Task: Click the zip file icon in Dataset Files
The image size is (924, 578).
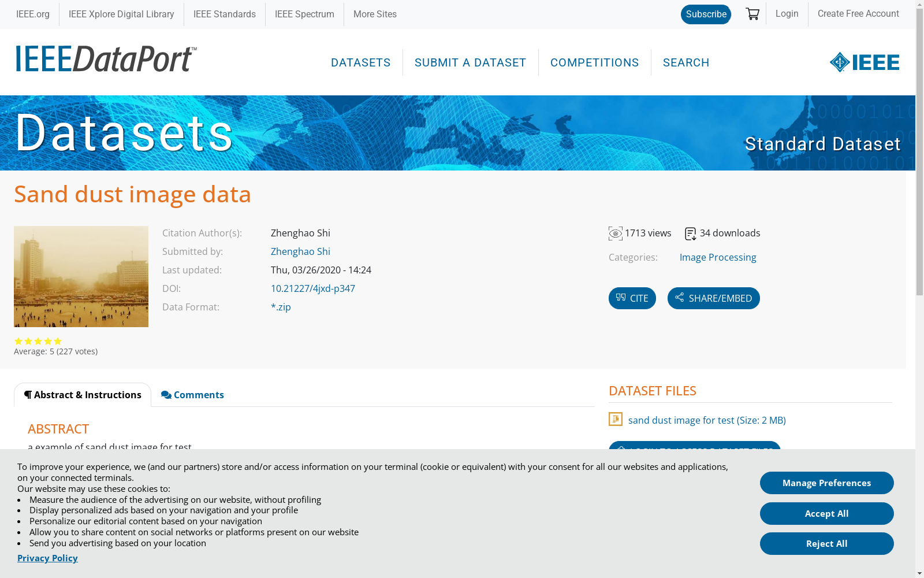Action: click(x=616, y=419)
